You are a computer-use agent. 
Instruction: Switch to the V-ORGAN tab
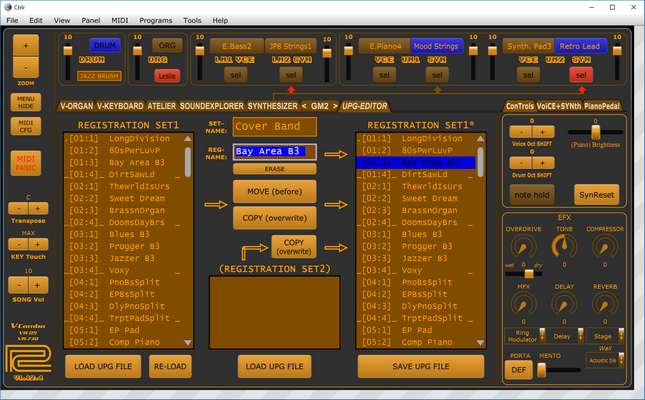(77, 106)
